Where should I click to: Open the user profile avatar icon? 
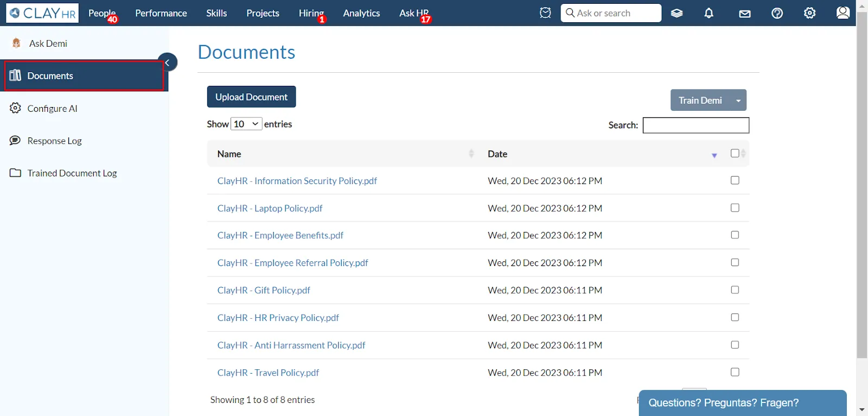tap(843, 12)
